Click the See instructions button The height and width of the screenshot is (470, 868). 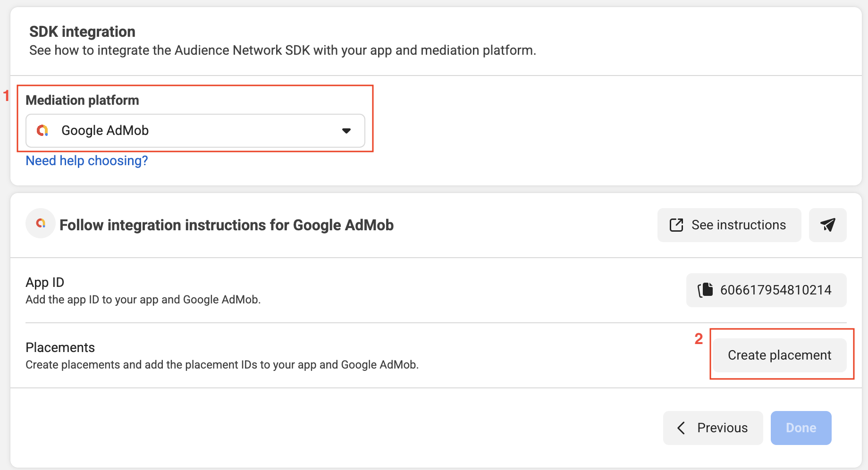pos(729,225)
